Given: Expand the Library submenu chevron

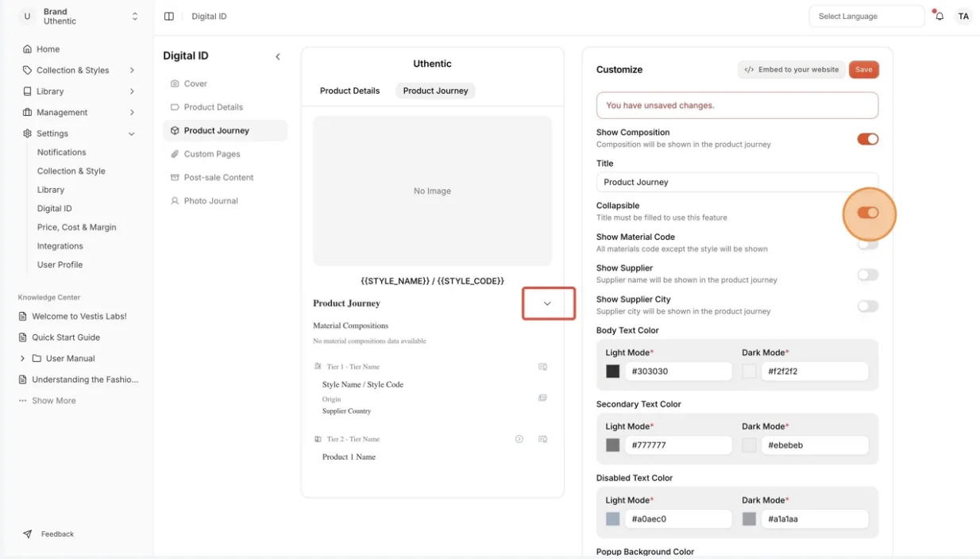Looking at the screenshot, I should coord(132,91).
